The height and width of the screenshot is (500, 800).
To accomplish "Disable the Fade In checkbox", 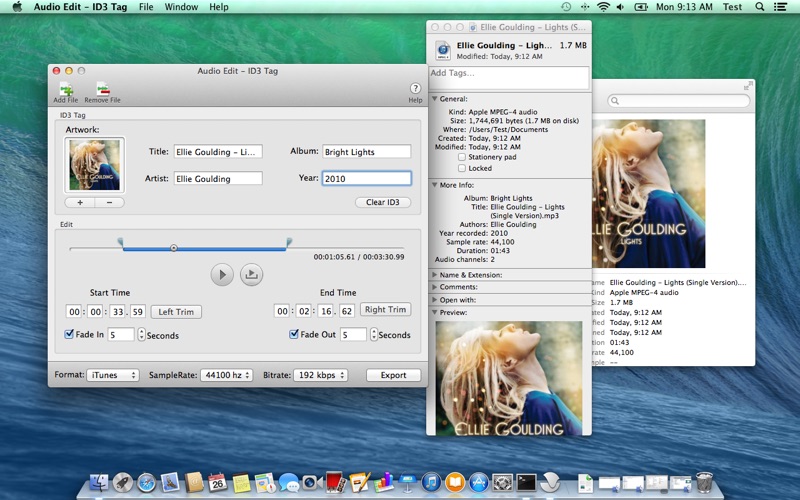I will 69,334.
